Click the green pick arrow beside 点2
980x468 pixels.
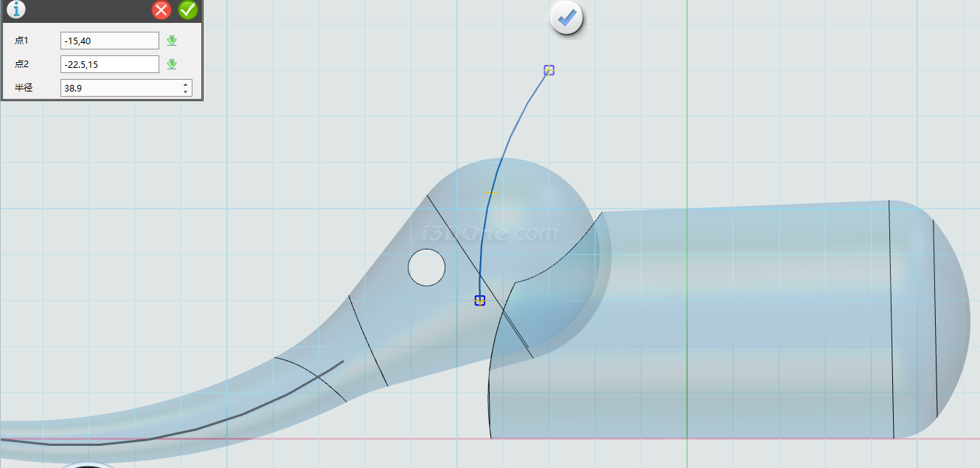pyautogui.click(x=172, y=64)
